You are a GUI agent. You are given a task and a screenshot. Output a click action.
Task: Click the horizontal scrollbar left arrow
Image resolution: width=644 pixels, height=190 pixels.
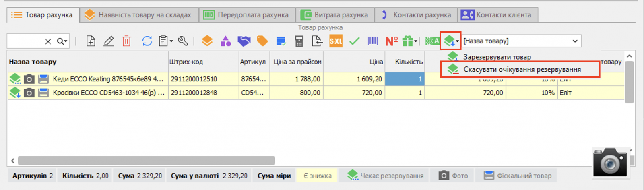tap(13, 161)
